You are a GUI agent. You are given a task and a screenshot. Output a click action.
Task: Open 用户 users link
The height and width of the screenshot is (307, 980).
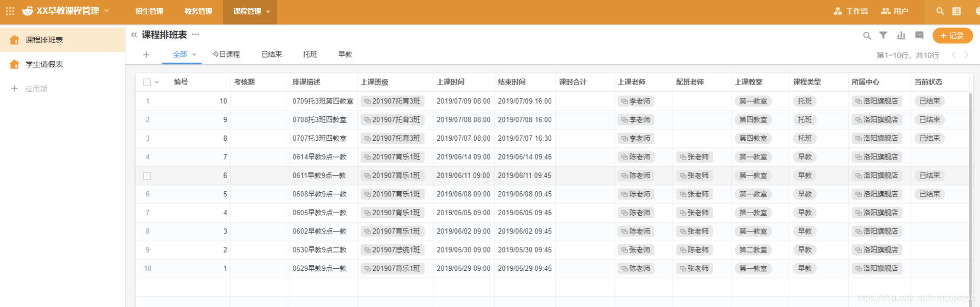895,11
